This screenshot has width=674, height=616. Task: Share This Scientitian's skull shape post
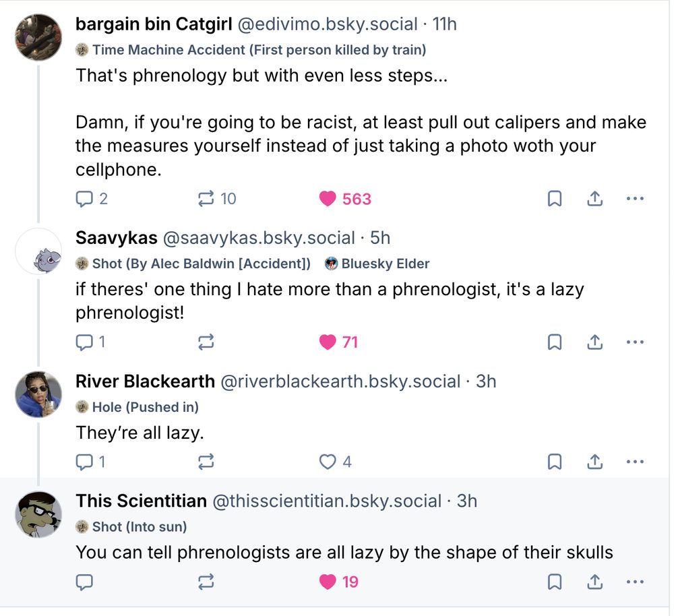pyautogui.click(x=594, y=581)
